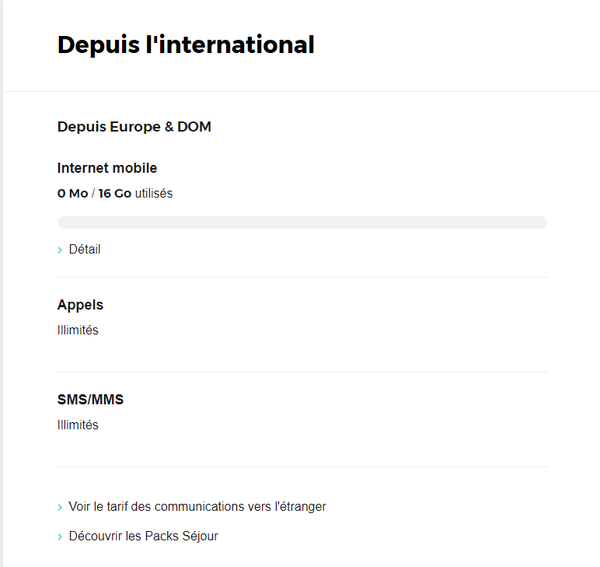Click the 0 Mo used data value
This screenshot has height=567, width=600.
point(72,194)
